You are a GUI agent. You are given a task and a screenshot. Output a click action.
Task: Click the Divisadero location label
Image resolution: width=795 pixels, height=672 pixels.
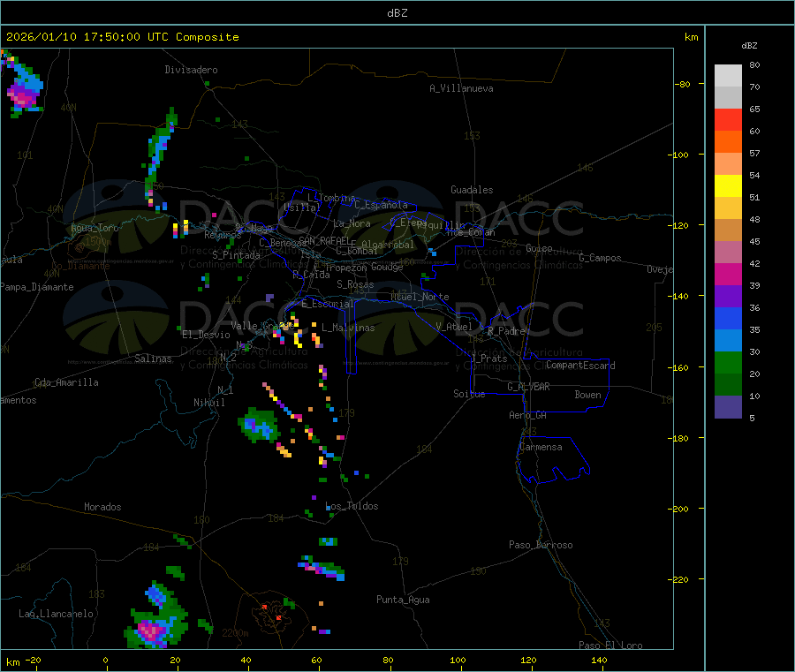click(x=191, y=70)
